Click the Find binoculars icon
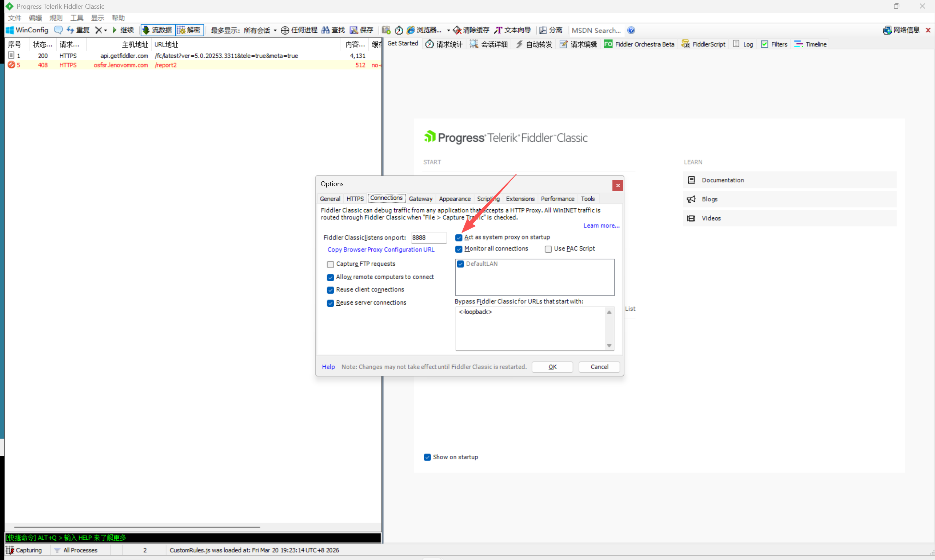 [x=325, y=30]
